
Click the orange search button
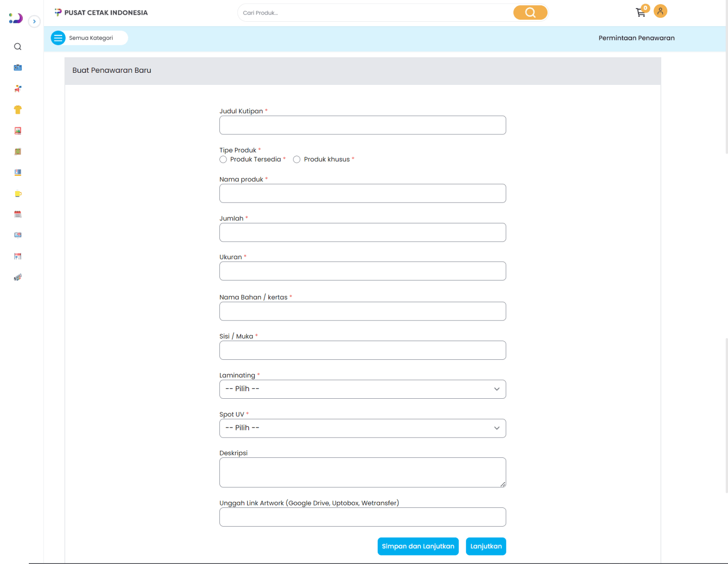pos(530,13)
